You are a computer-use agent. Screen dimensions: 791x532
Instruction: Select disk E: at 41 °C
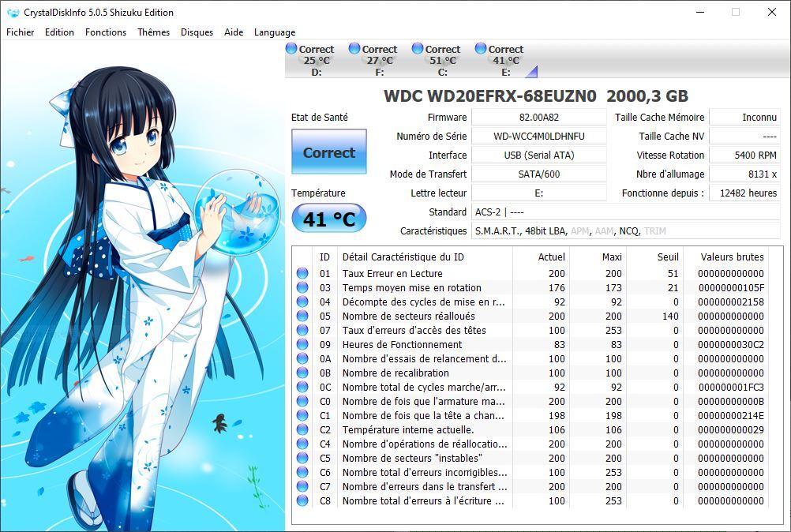tap(500, 60)
